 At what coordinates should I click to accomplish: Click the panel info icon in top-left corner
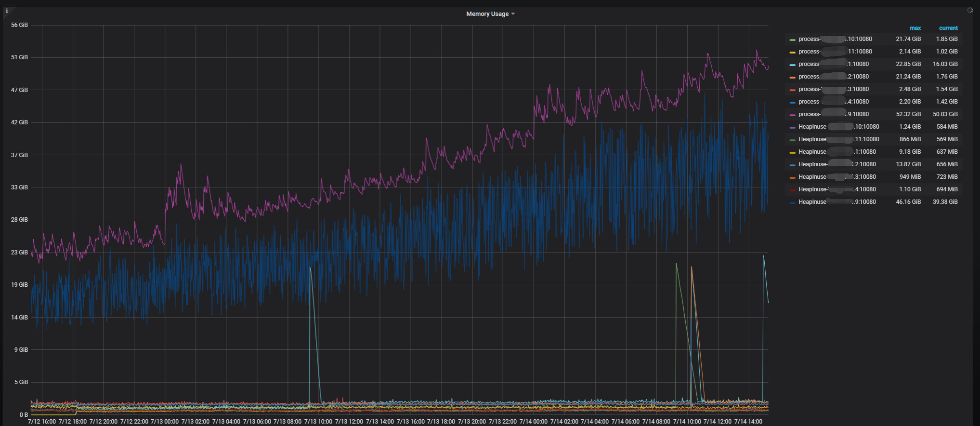6,11
